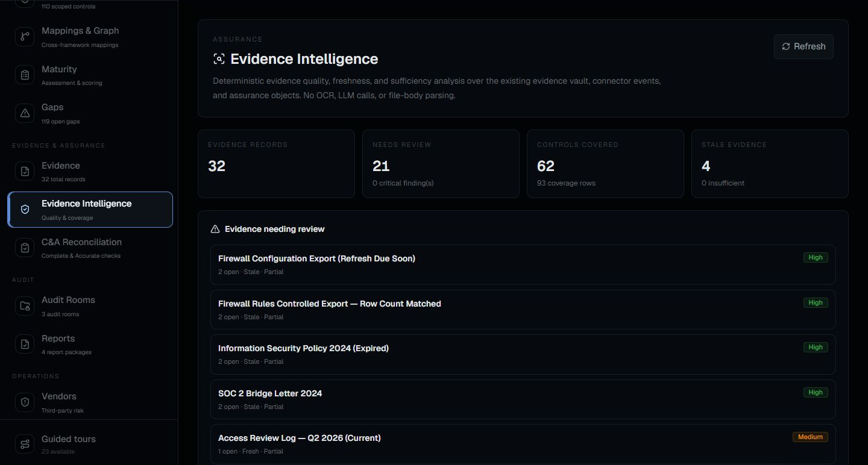This screenshot has height=465, width=868.
Task: Open C&A Reconciliation page
Action: pyautogui.click(x=90, y=248)
